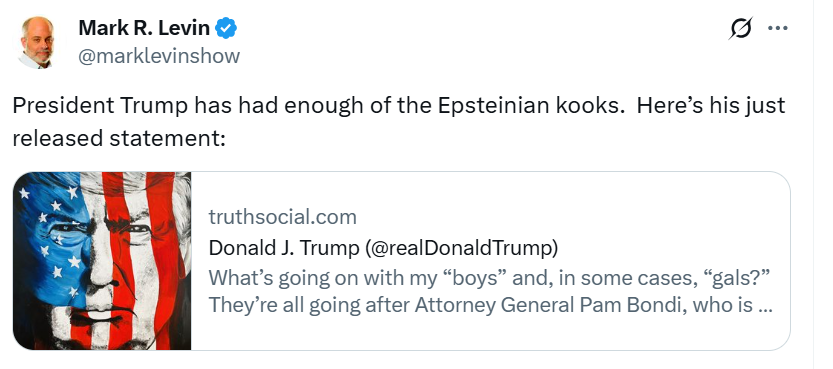Open the three-dot more options menu
833x369 pixels.
778,28
